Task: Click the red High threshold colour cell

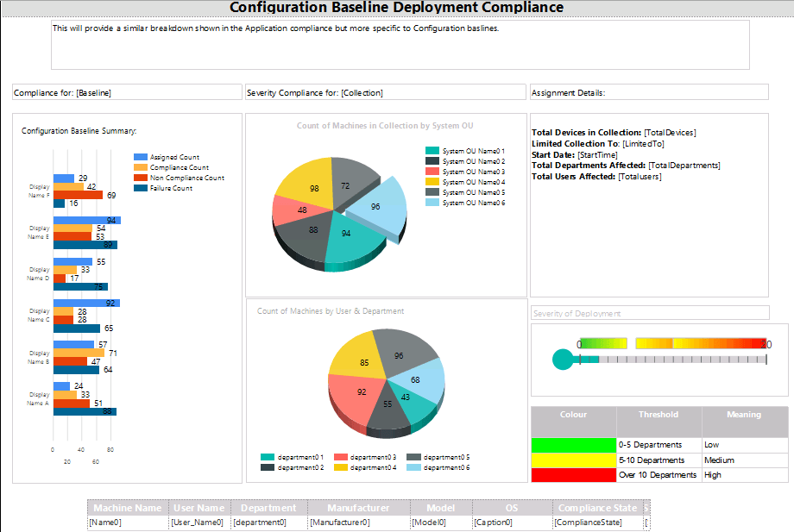Action: [x=574, y=475]
